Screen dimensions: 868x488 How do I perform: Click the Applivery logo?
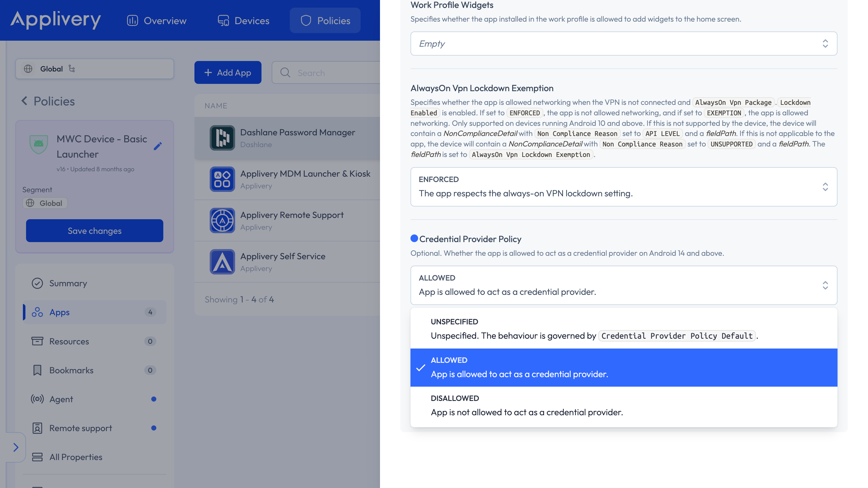click(55, 20)
